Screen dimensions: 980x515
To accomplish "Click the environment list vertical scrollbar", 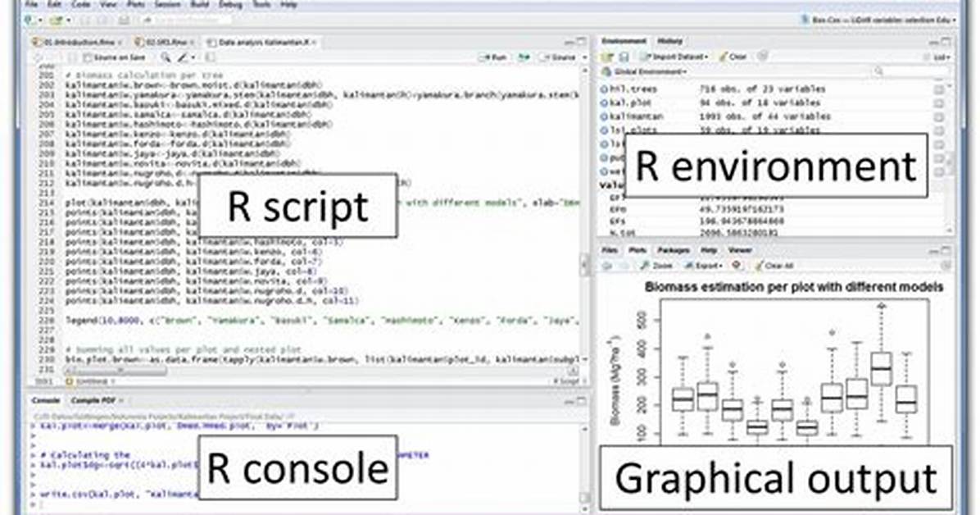I will point(951,157).
